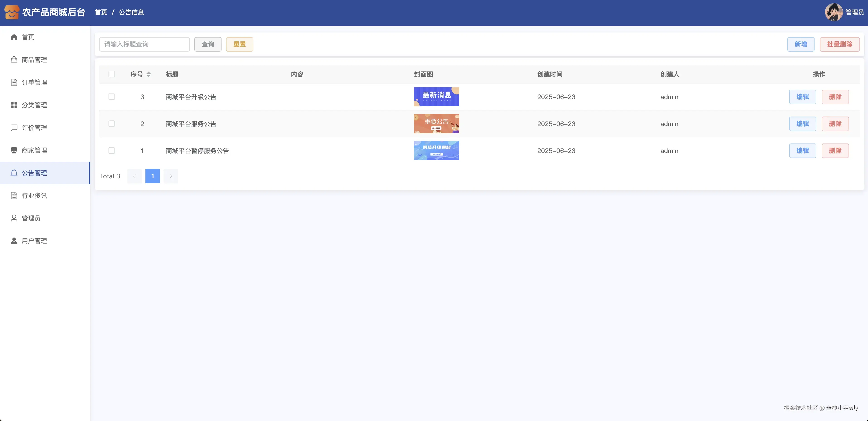This screenshot has width=868, height=421.
Task: Go to the next page with the right chevron
Action: coord(171,176)
